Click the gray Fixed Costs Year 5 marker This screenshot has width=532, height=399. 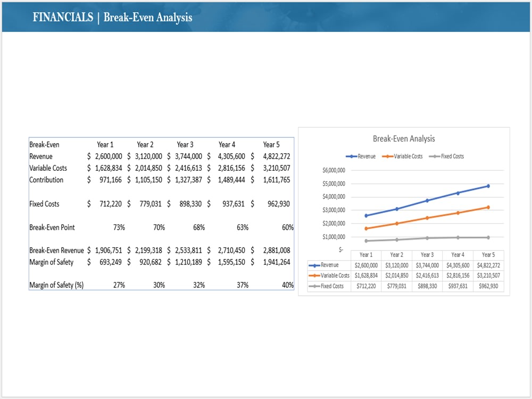pos(488,237)
